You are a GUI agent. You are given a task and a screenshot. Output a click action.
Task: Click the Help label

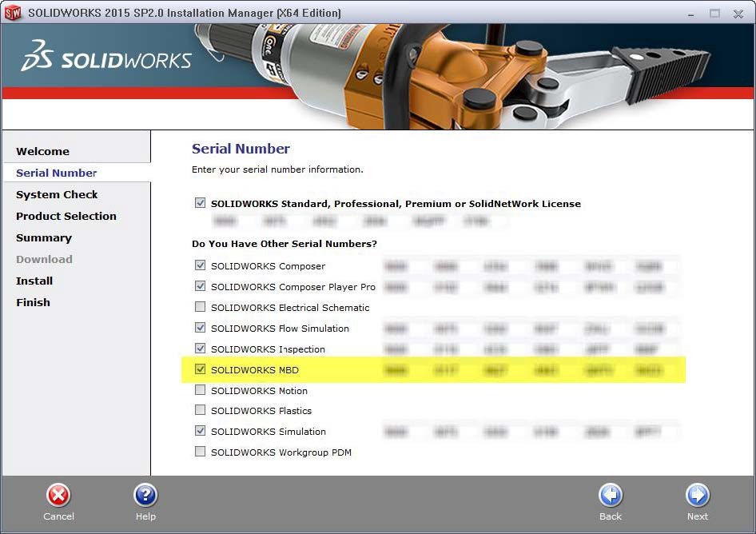pos(145,516)
